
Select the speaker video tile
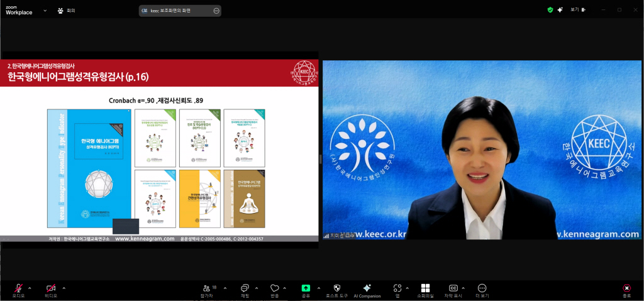tap(482, 150)
